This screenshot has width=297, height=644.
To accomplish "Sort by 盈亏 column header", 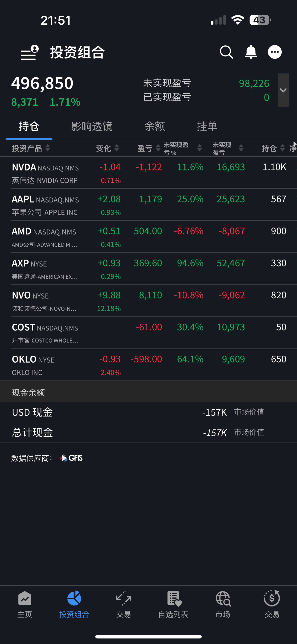I will coord(148,148).
